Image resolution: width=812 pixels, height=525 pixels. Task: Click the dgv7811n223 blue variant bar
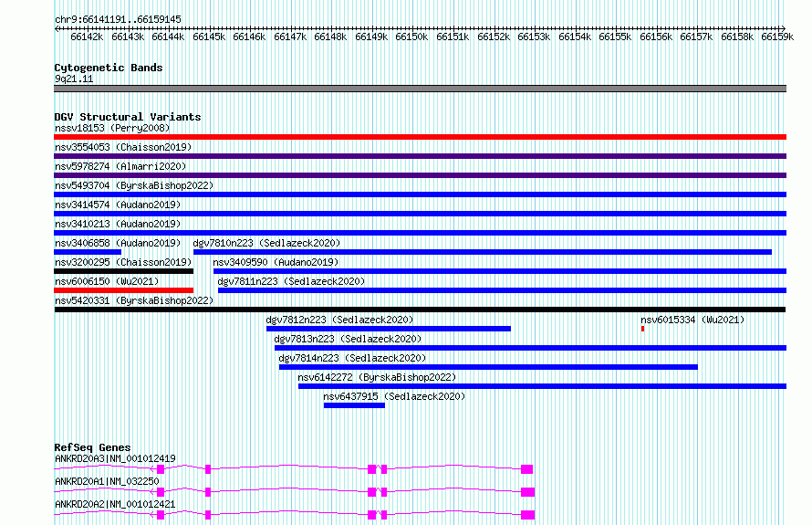click(x=503, y=290)
